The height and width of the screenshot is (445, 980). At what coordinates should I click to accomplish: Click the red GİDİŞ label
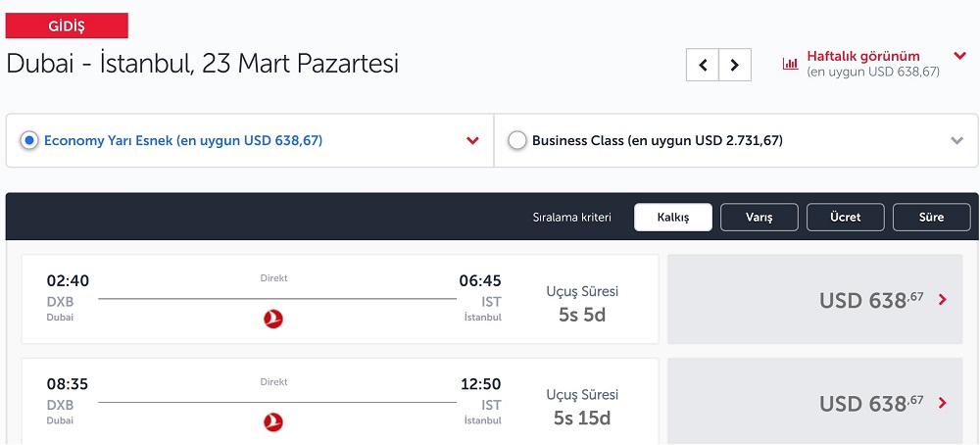67,25
